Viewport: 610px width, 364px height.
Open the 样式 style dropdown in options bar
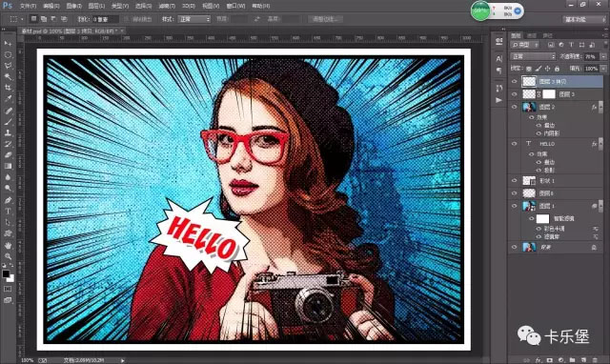click(x=193, y=19)
